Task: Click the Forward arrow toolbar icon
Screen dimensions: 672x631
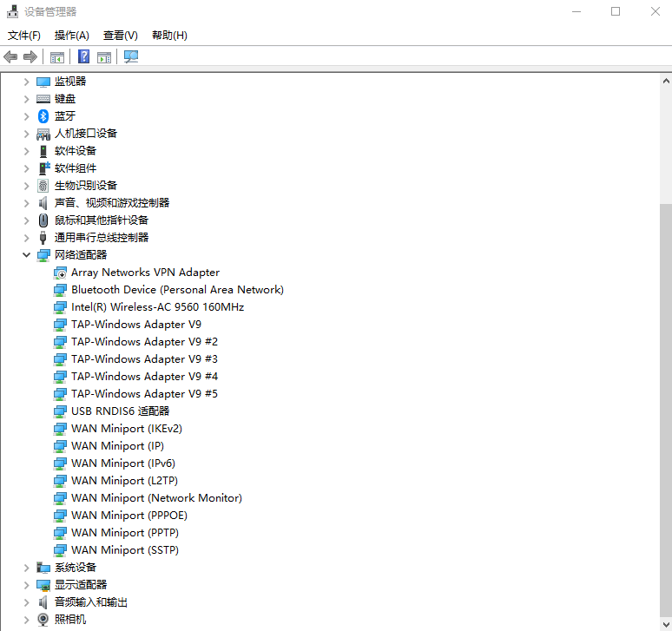Action: click(x=30, y=56)
